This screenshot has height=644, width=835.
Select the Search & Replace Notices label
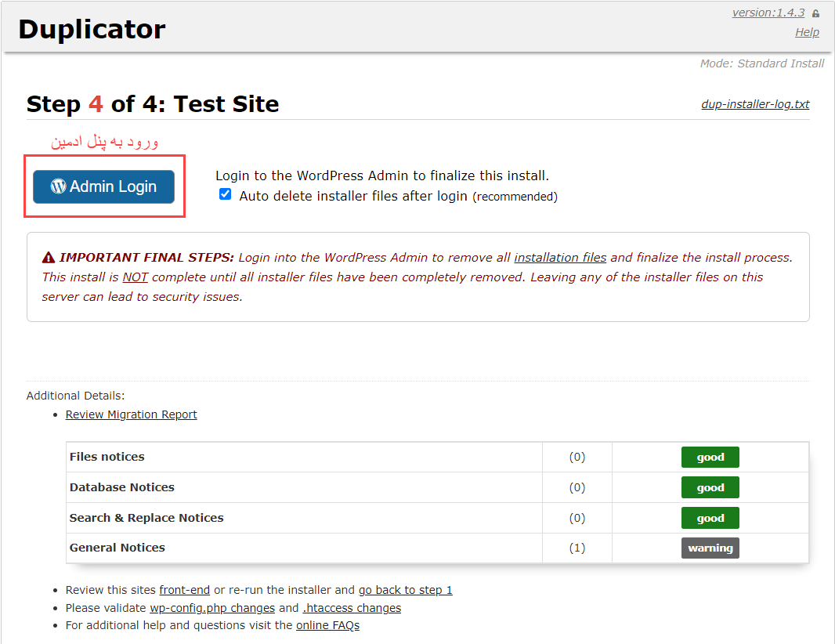click(x=146, y=518)
